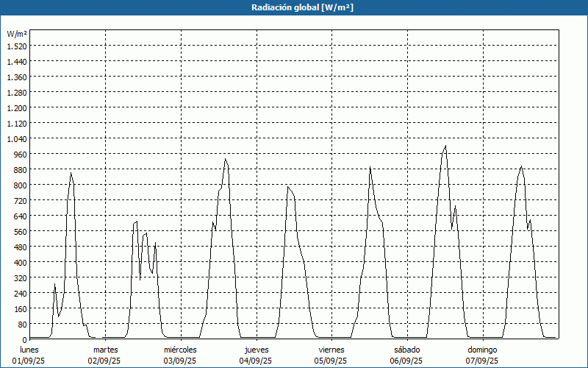Pick the 'jueves' day label

pyautogui.click(x=257, y=350)
